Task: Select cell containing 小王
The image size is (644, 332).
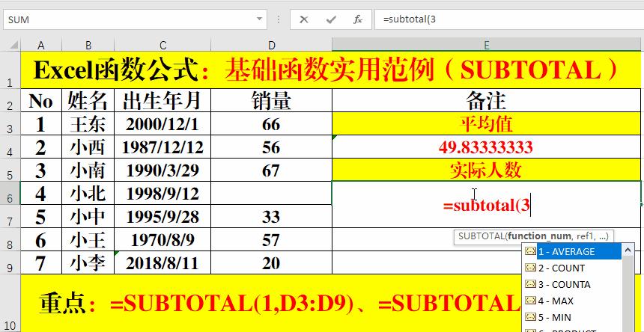Action: 88,240
